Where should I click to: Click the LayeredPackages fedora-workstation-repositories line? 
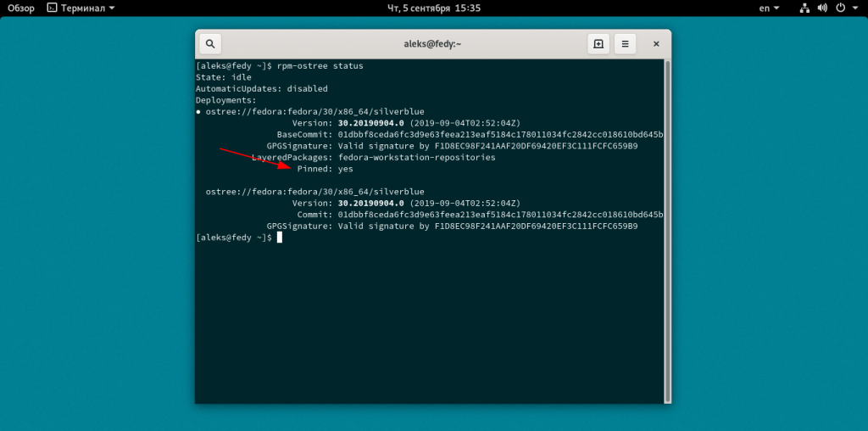[x=373, y=157]
